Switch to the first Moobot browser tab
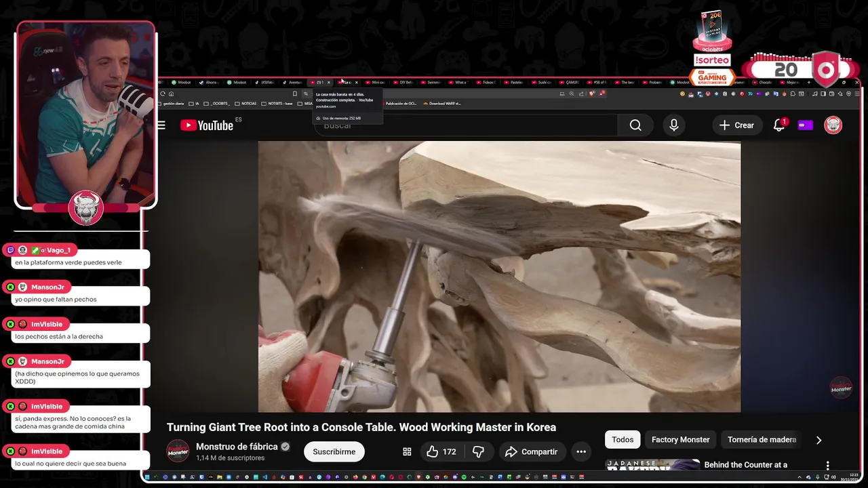868x488 pixels. (182, 83)
